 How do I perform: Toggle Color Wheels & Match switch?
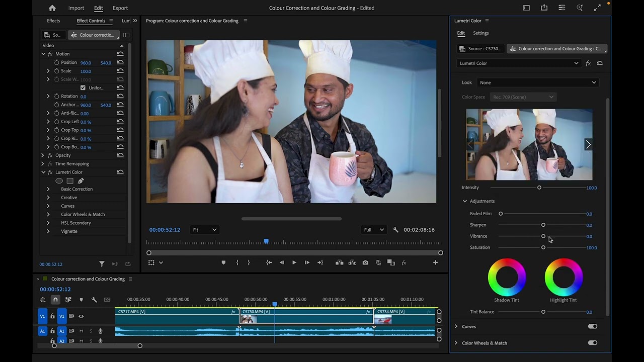(593, 343)
